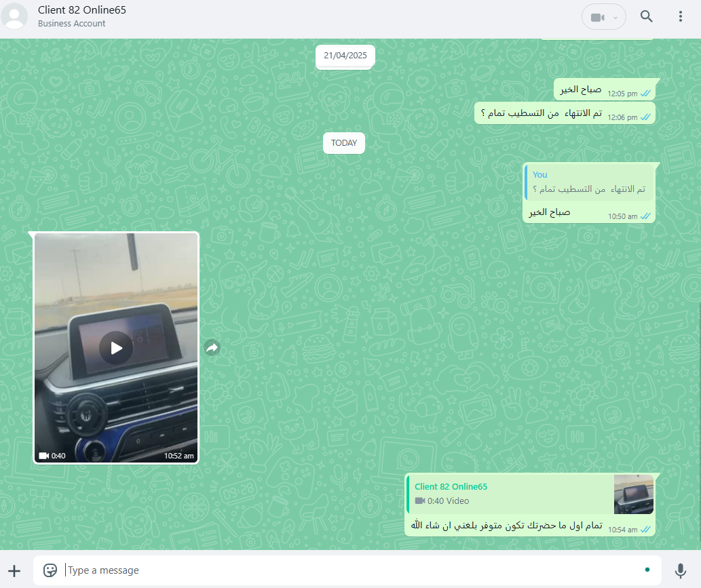Open the attach plus menu
Screen dimensions: 701x588
point(14,570)
